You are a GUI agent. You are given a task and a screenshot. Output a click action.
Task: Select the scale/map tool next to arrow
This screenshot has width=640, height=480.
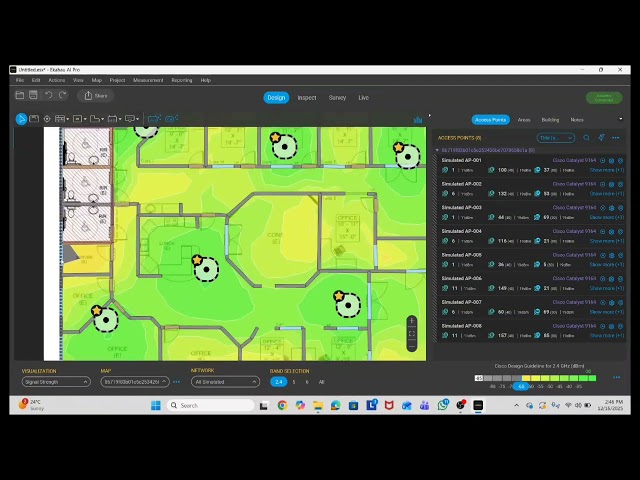[34, 119]
